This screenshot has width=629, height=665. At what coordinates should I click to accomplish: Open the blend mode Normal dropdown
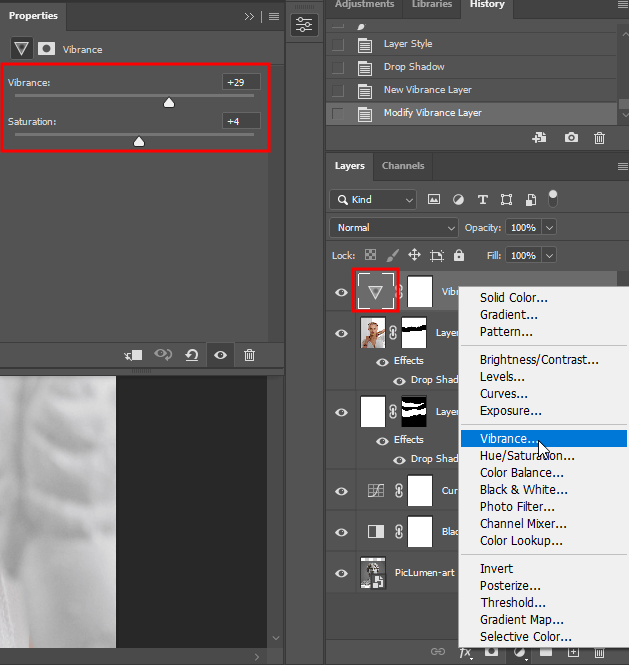tap(393, 228)
